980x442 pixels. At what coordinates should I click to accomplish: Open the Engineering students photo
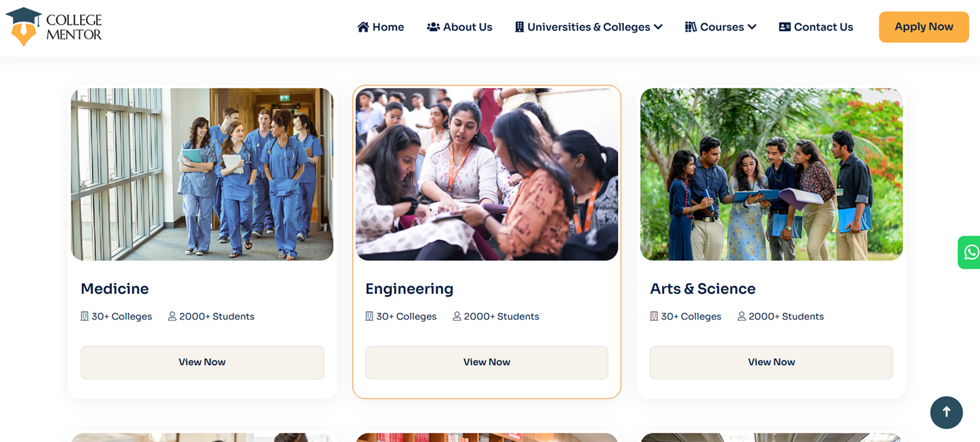pos(486,174)
